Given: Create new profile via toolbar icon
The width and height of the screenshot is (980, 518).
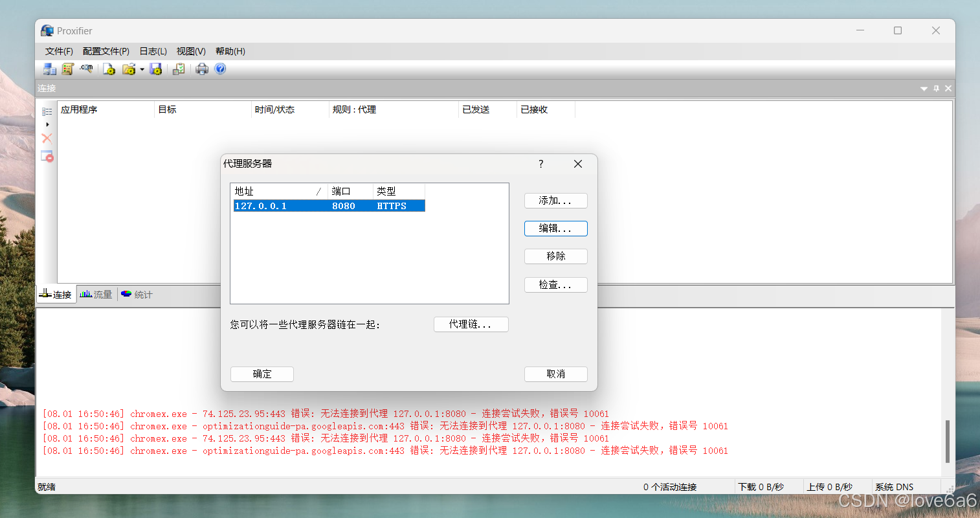Looking at the screenshot, I should tap(109, 69).
